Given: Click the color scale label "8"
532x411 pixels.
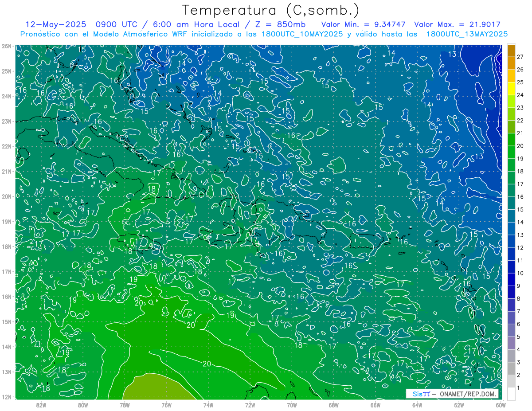Looking at the screenshot, I should pos(519,298).
